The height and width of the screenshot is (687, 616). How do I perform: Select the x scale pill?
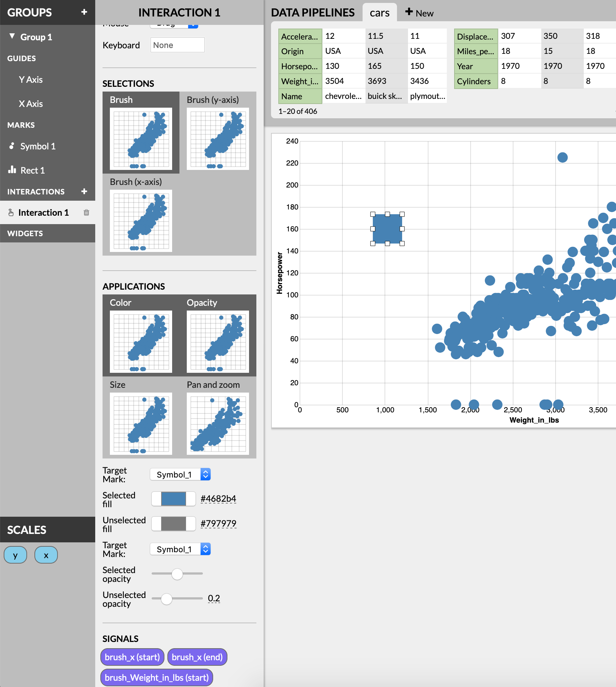46,555
